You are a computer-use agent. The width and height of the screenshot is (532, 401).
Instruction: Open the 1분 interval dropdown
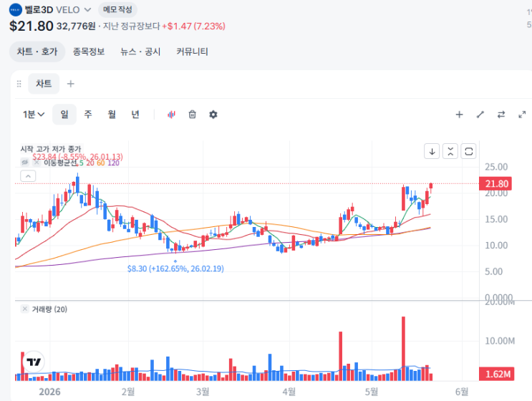click(34, 115)
